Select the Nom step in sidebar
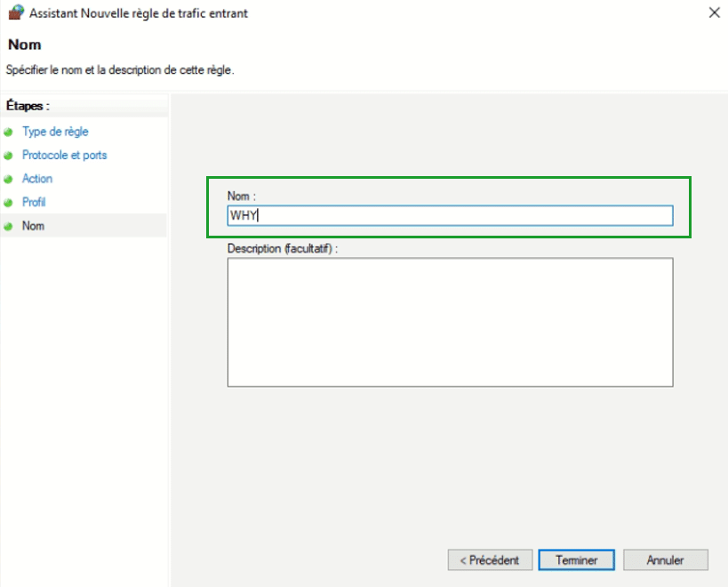The image size is (728, 587). 34,226
